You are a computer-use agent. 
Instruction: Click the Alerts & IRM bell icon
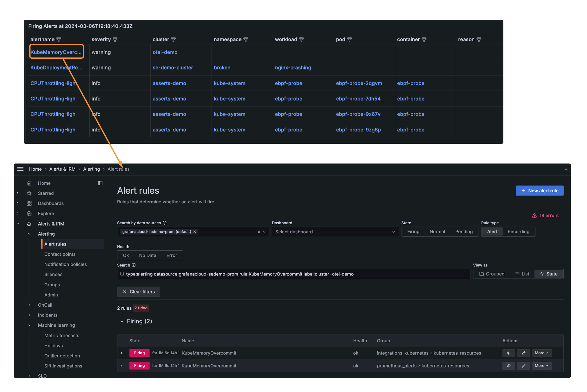pyautogui.click(x=29, y=224)
